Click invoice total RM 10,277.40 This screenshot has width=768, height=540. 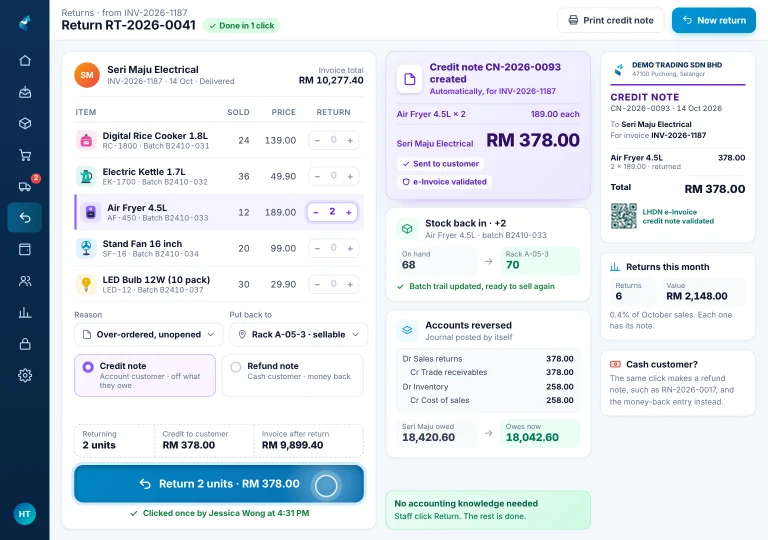pyautogui.click(x=331, y=80)
